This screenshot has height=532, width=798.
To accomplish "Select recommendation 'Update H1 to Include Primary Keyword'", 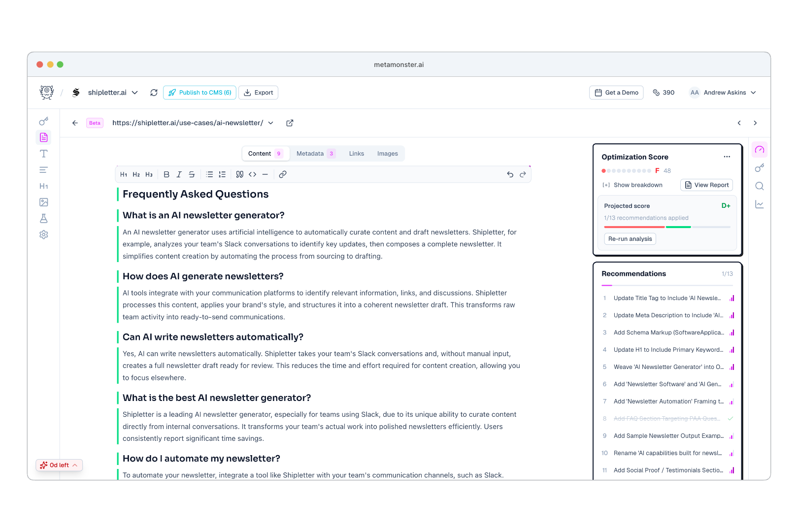I will [x=668, y=349].
